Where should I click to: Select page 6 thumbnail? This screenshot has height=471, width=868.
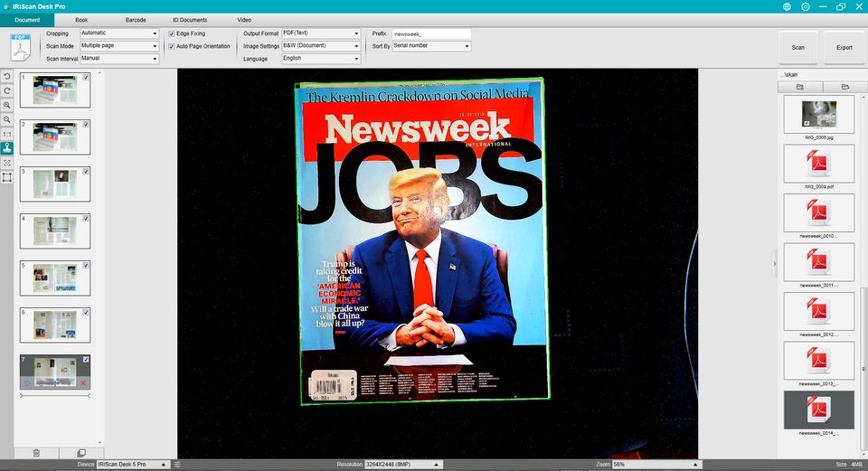55,325
